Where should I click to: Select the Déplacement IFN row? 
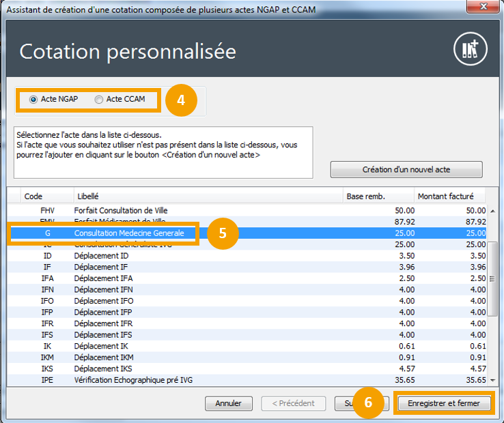coord(247,289)
